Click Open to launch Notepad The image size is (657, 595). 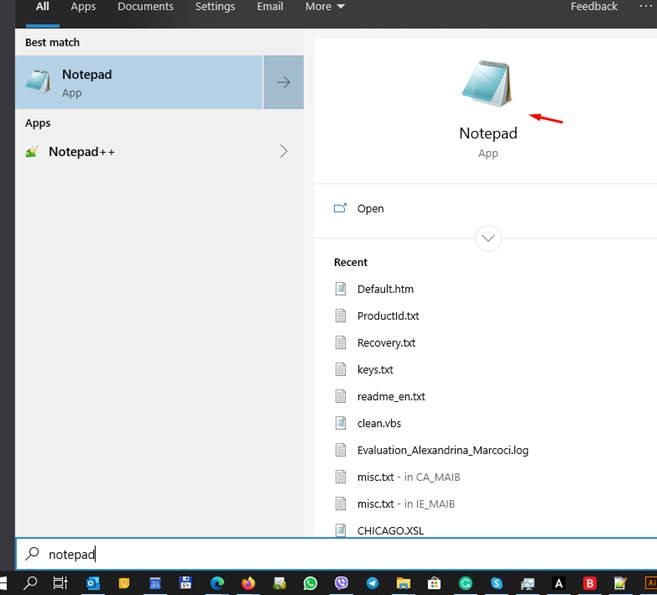(x=370, y=209)
